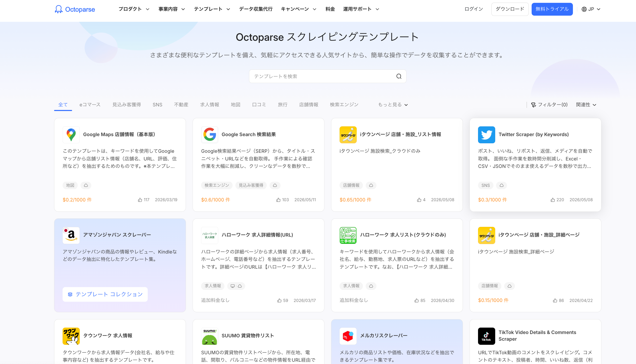Click like icon on Twitter Scraper card
636x364 pixels.
click(553, 200)
